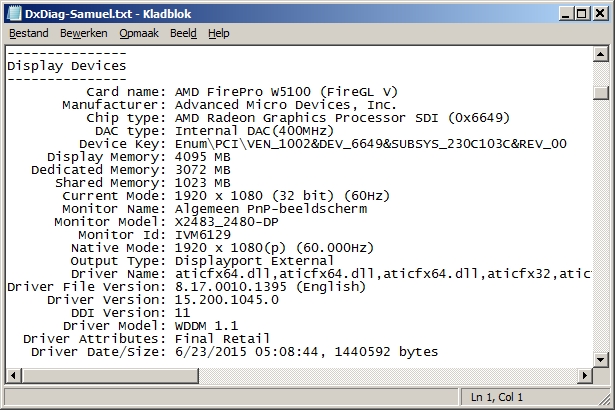The image size is (615, 410).
Task: Click the Display Memory '4095 MB' value
Action: [x=202, y=157]
